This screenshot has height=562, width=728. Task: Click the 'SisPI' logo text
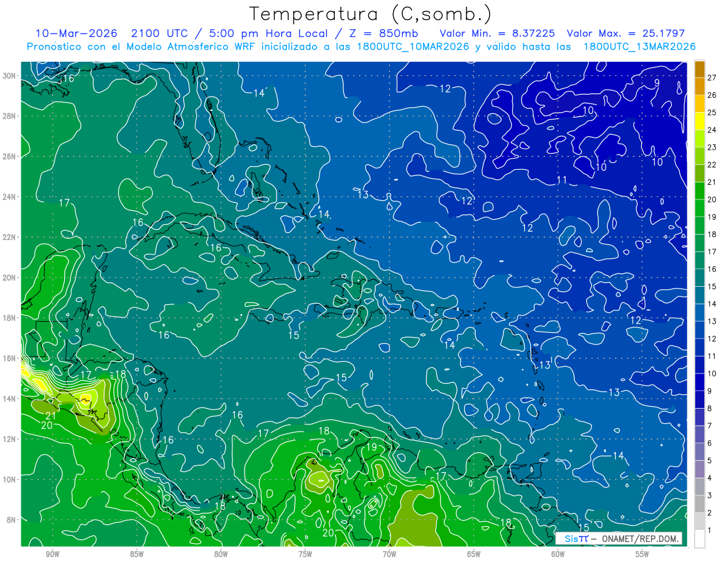(x=577, y=538)
